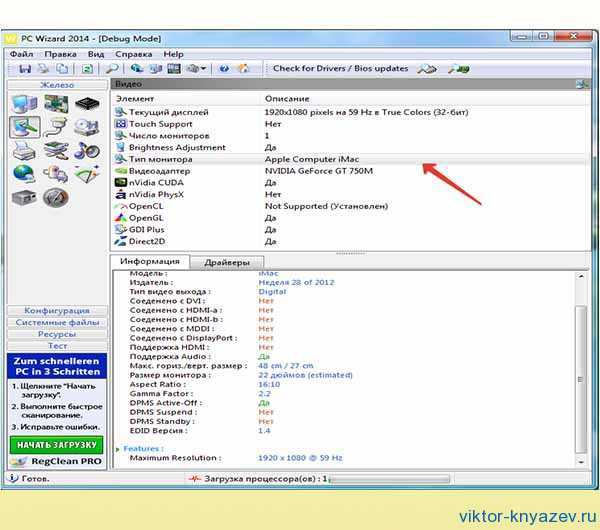Select the Direct2D row
The image size is (600, 530).
point(351,241)
